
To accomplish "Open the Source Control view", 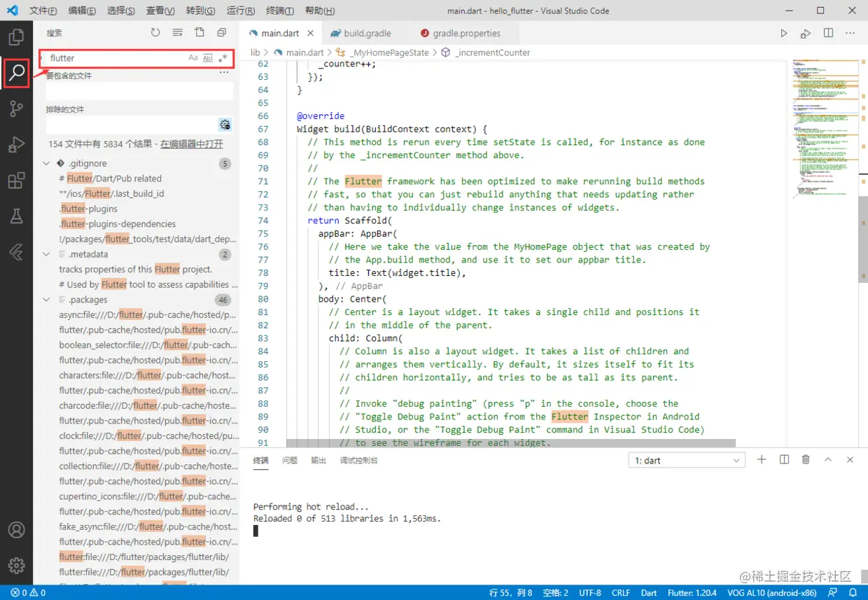I will point(16,109).
